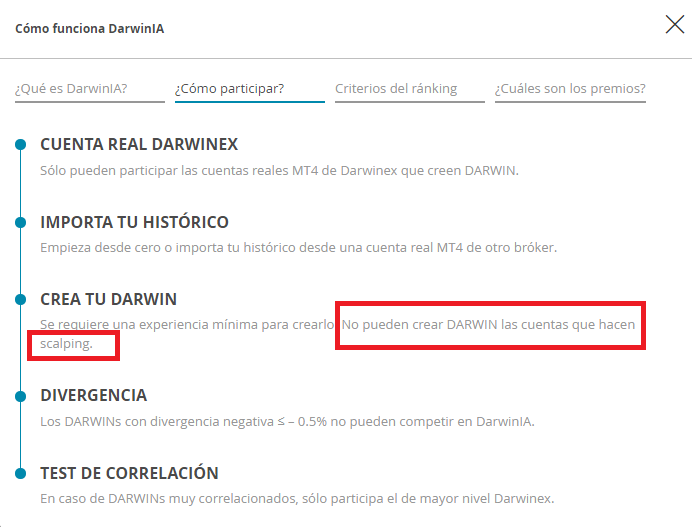Click the DIVERGENCIA heading
692x527 pixels.
(x=94, y=395)
